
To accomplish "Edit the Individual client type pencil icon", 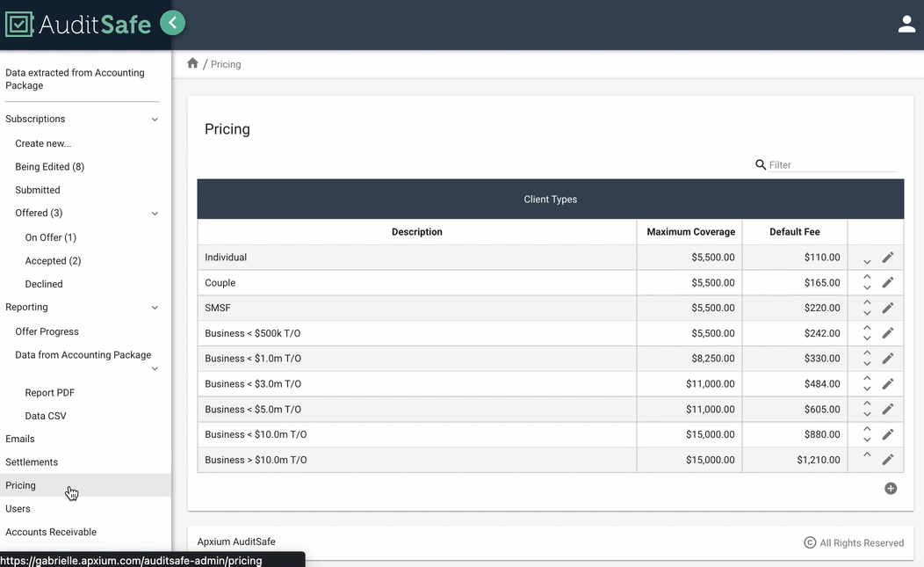I will 887,257.
